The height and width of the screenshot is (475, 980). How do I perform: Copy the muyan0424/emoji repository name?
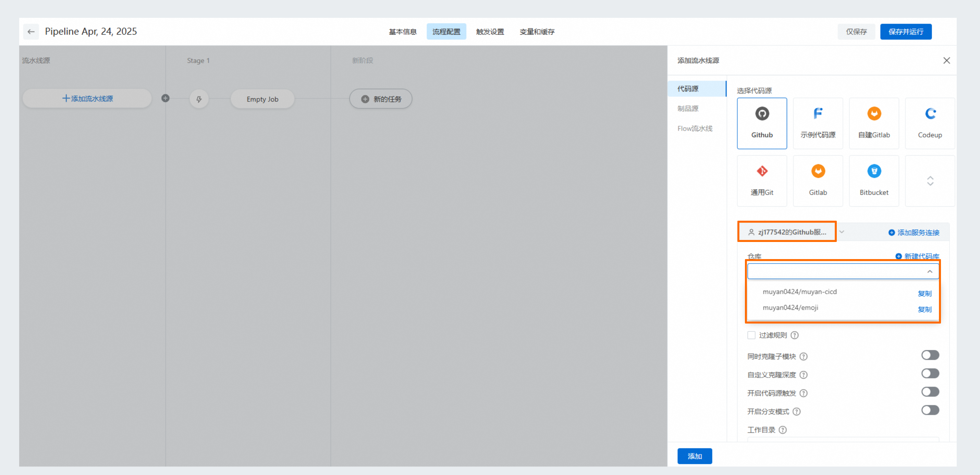click(924, 309)
